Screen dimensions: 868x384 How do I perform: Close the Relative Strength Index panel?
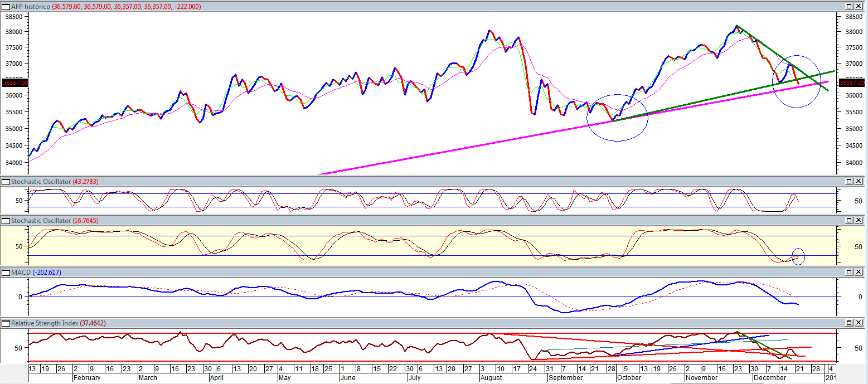[x=859, y=323]
